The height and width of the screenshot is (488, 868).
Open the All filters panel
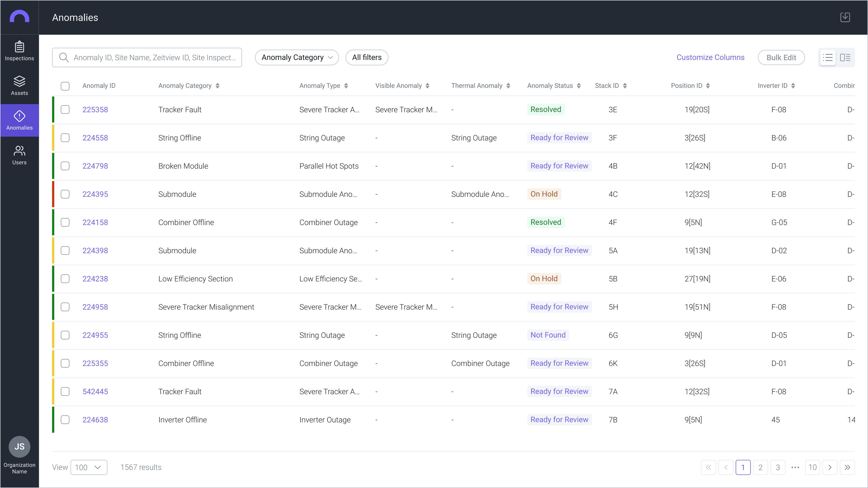click(367, 57)
